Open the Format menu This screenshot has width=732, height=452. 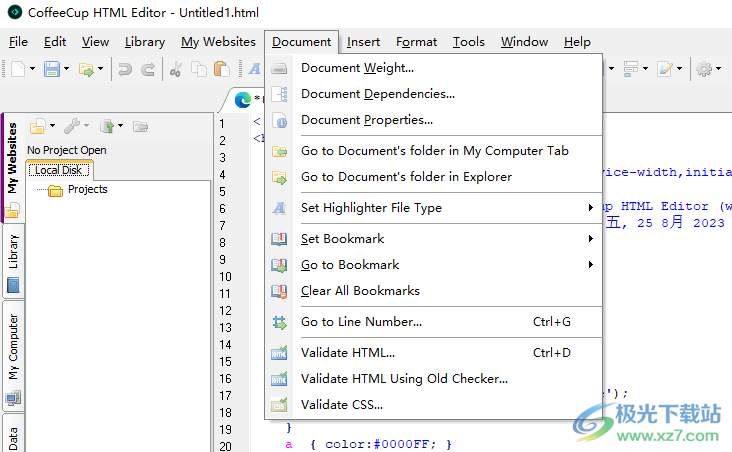tap(416, 42)
